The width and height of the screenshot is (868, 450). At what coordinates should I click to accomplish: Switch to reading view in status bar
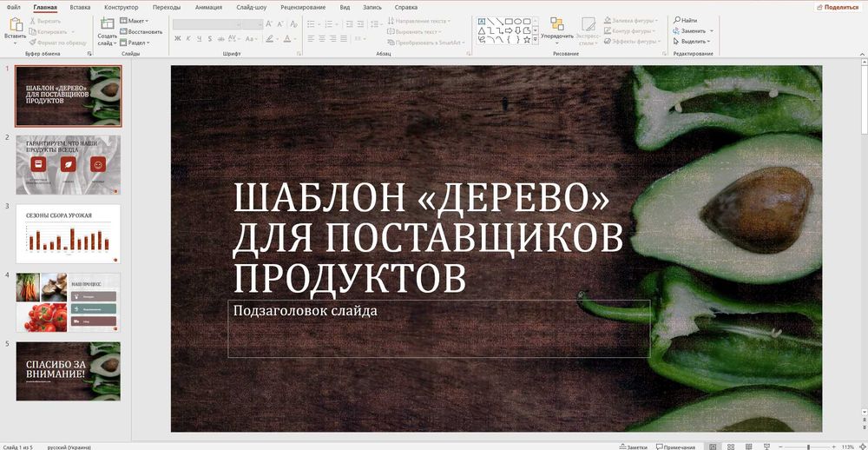tap(748, 447)
